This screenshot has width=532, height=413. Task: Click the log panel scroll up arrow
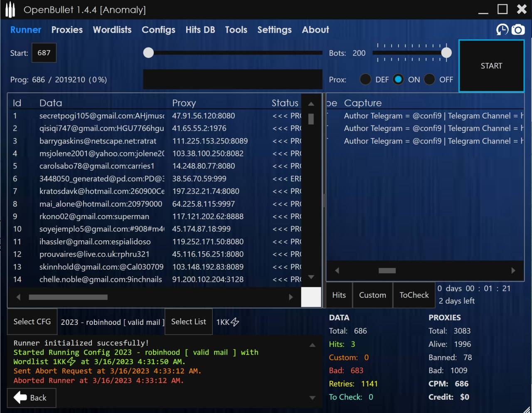313,345
